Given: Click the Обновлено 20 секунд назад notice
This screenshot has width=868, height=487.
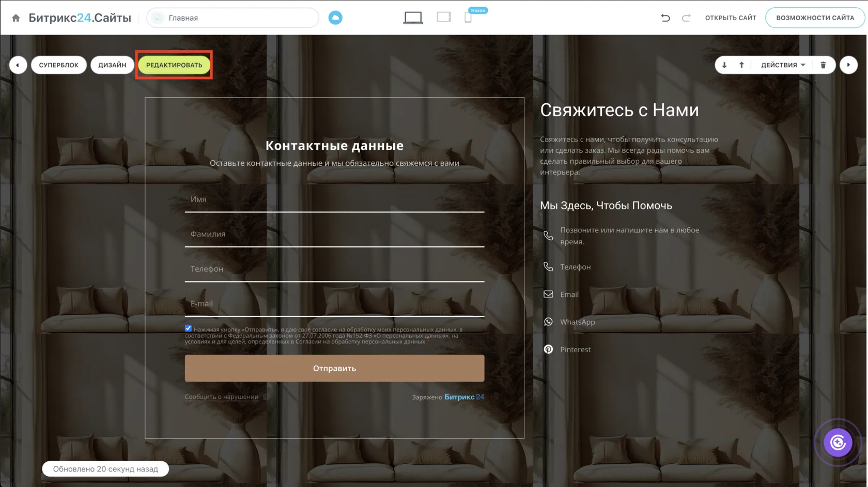Looking at the screenshot, I should 105,469.
